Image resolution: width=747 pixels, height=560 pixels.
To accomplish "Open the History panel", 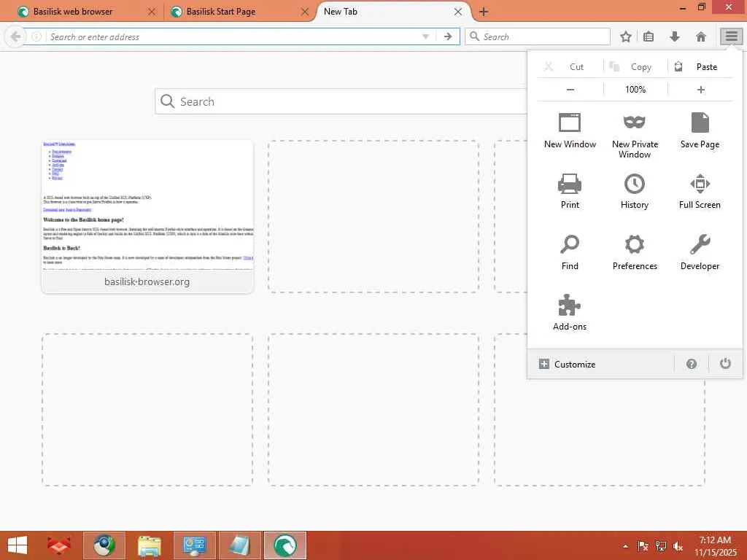I will pyautogui.click(x=635, y=191).
